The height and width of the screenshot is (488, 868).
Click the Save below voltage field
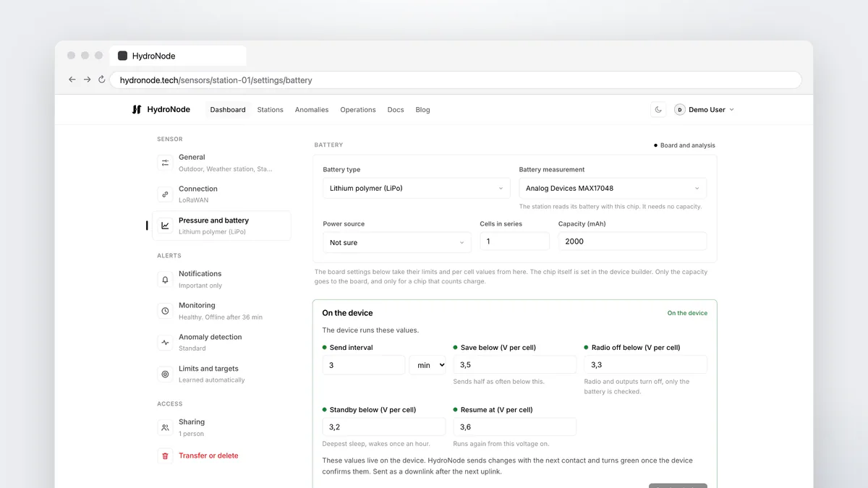point(515,365)
